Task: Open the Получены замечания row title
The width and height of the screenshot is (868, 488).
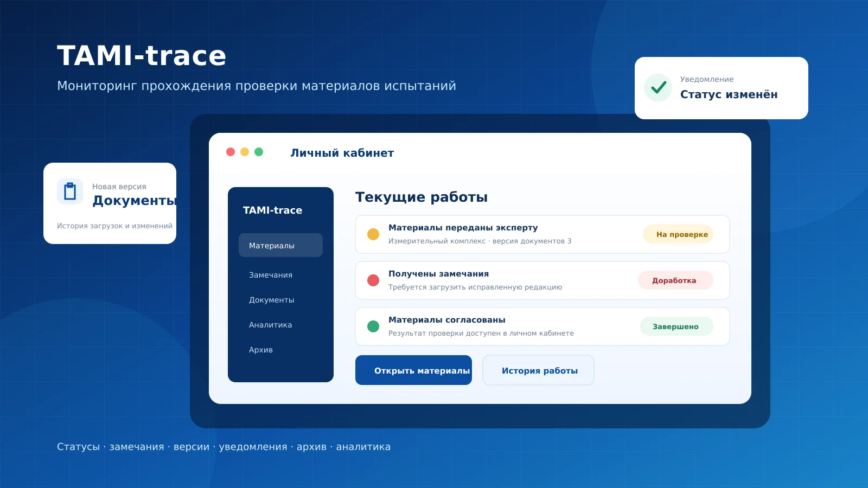Action: (x=438, y=274)
